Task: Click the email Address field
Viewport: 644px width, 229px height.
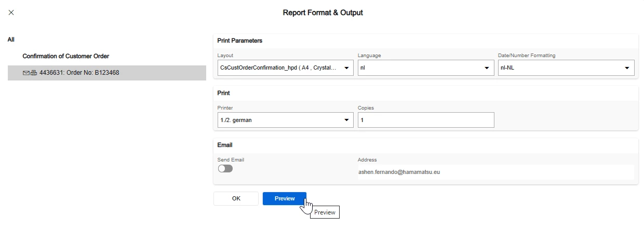Action: coord(495,172)
